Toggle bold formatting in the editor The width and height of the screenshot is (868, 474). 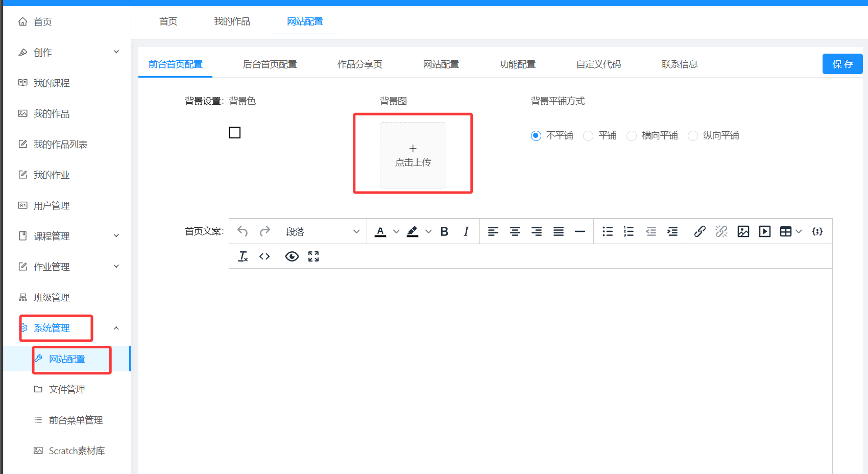pos(444,231)
